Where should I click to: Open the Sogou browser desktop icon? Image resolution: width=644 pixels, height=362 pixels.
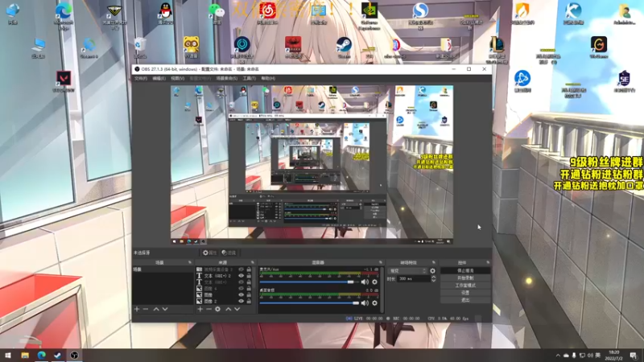coord(420,15)
